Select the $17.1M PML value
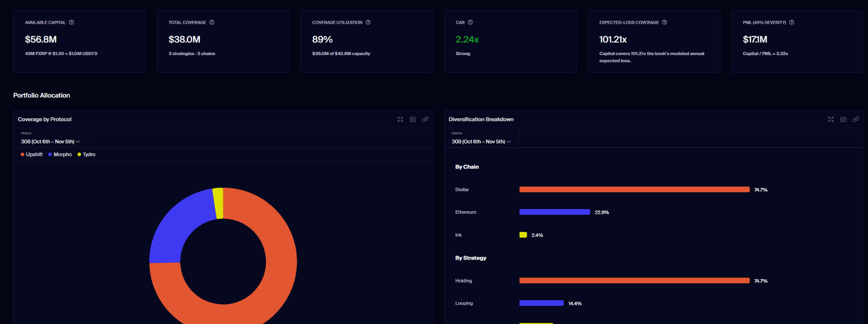The width and height of the screenshot is (868, 324). (x=755, y=39)
